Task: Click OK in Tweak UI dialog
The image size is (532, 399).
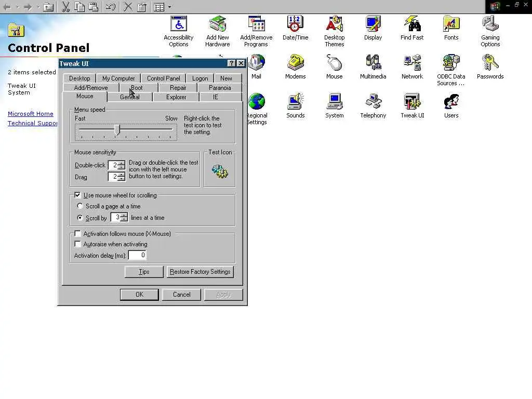Action: coord(139,295)
